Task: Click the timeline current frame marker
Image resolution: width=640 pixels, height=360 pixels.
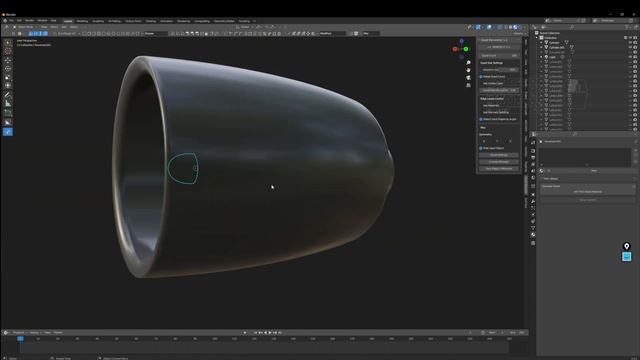Action: tap(20, 338)
